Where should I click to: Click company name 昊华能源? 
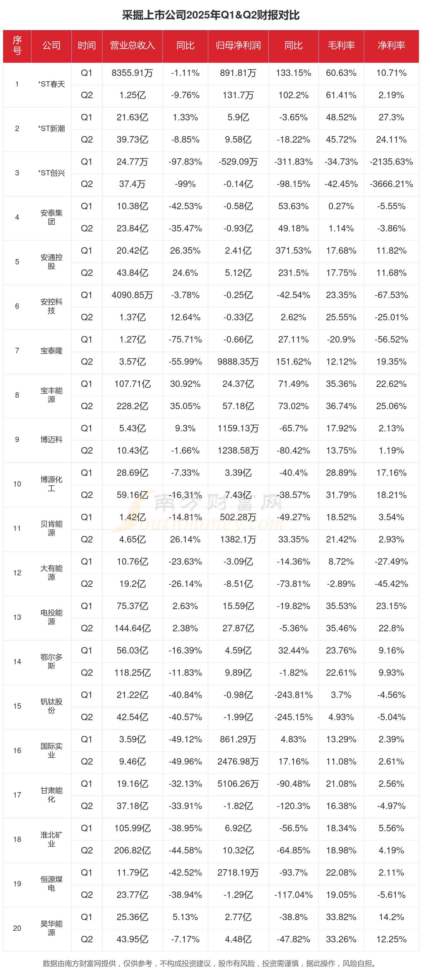(x=51, y=928)
